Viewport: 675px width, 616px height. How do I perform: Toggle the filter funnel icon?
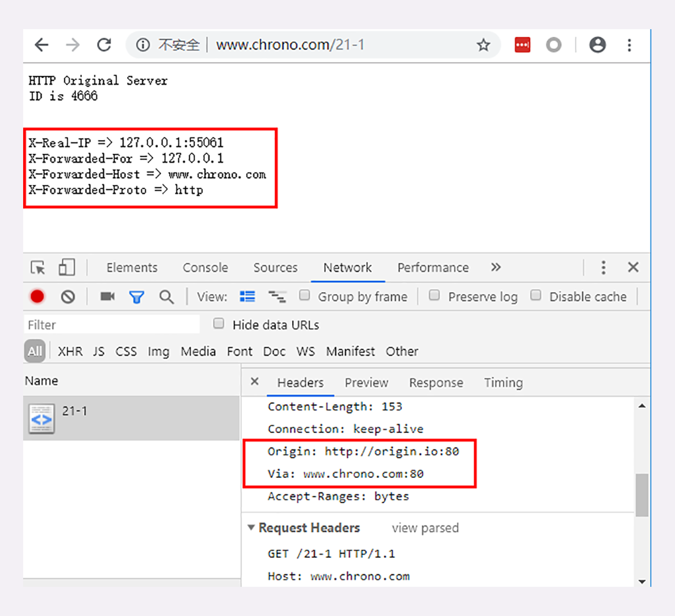(136, 297)
